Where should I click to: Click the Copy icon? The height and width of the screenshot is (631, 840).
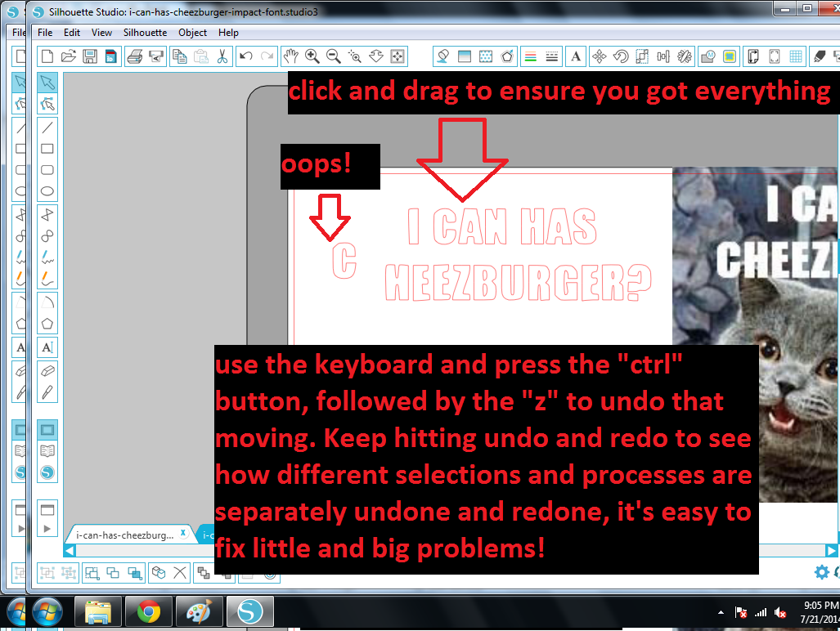coord(180,56)
